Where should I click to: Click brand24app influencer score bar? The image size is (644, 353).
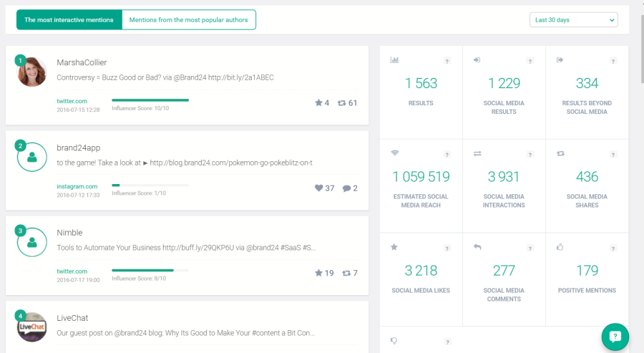(150, 185)
